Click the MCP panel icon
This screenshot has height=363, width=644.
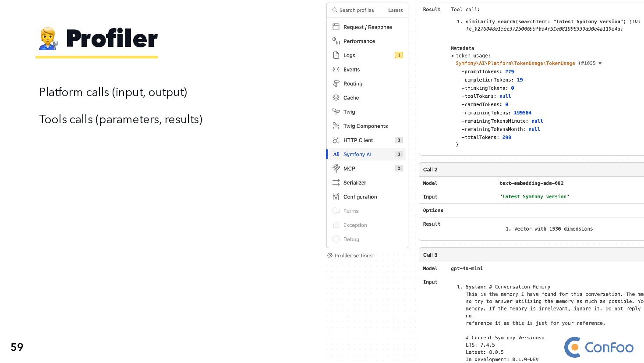pos(336,168)
